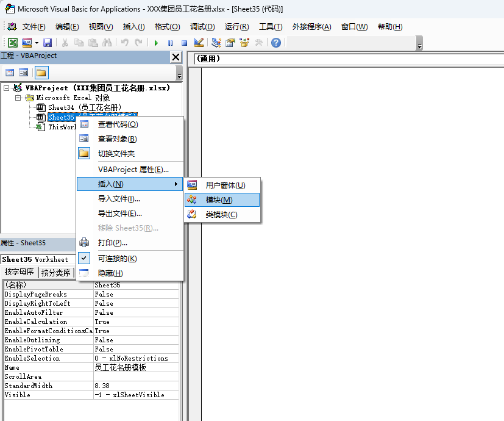Open the 外接程序(A) menu
The width and height of the screenshot is (504, 421).
311,27
